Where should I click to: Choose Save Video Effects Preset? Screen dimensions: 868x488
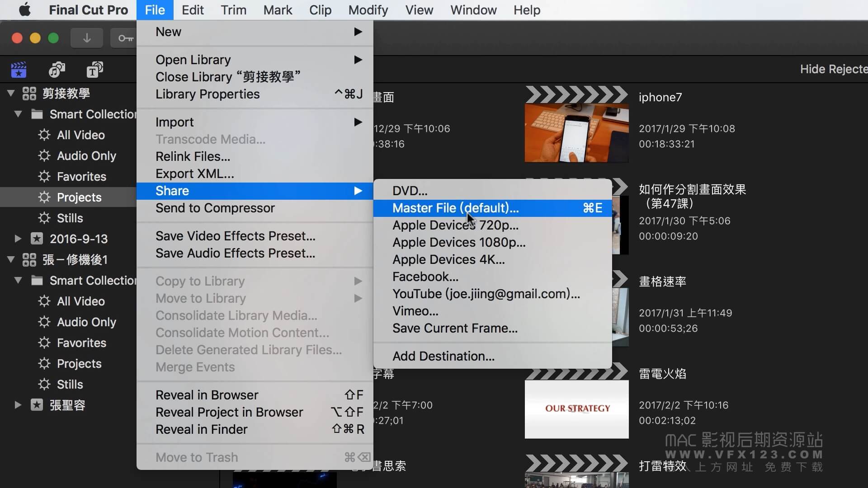coord(255,236)
